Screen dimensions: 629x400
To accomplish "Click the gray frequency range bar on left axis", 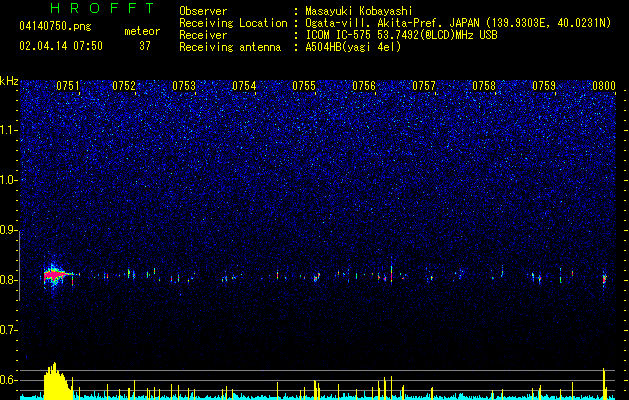I will [x=20, y=266].
